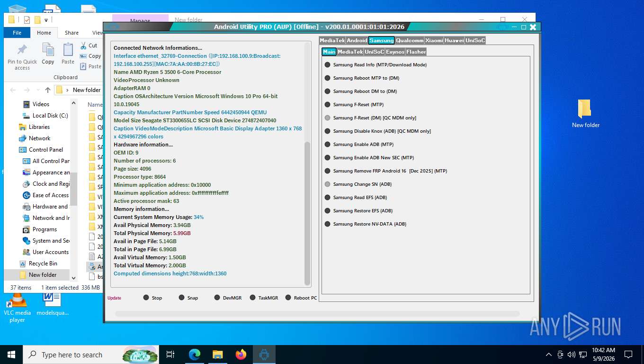Click the Snap button
The height and width of the screenshot is (364, 644).
(188, 298)
